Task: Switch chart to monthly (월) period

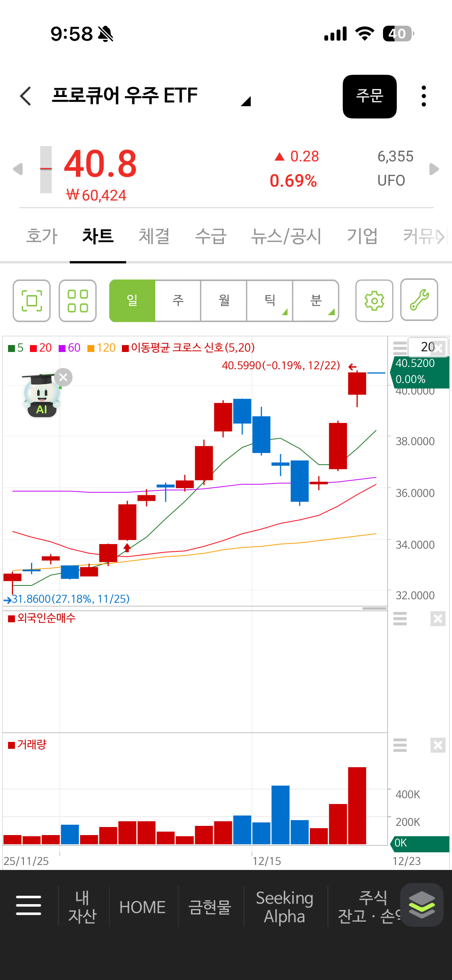Action: coord(224,301)
